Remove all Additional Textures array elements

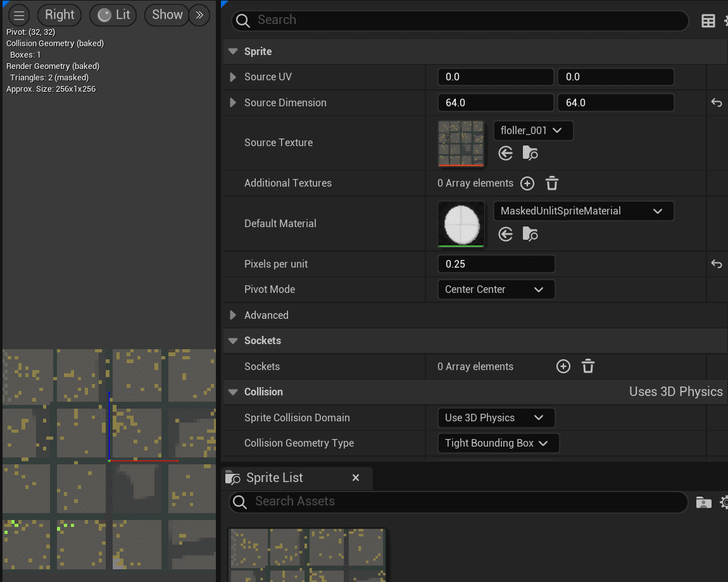point(552,183)
